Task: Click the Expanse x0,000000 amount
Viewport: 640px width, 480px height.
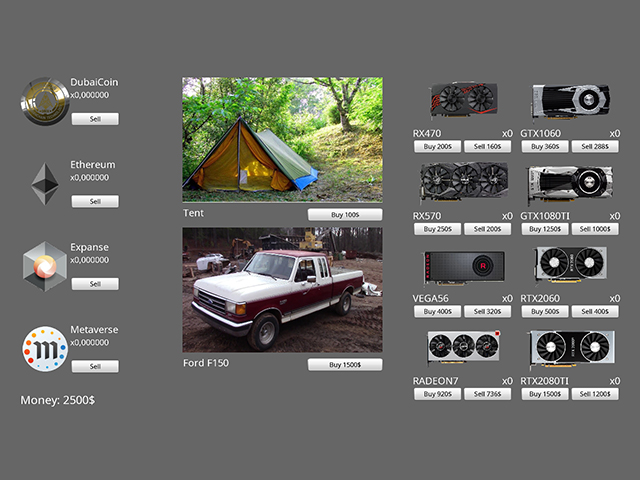Action: click(89, 260)
